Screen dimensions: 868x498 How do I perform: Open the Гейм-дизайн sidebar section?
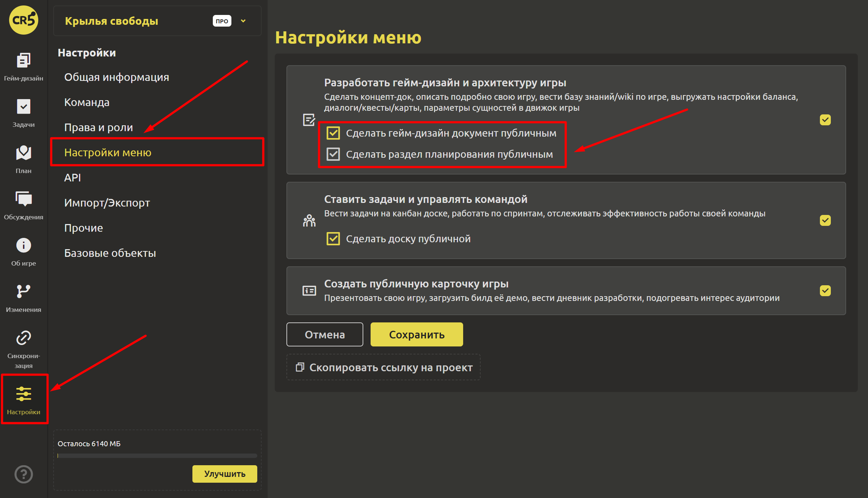[x=23, y=66]
